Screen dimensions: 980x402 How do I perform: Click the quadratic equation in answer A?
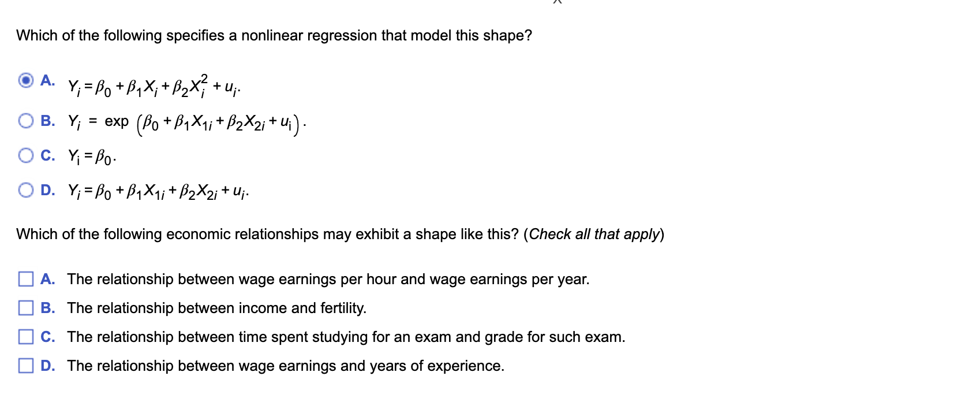153,87
